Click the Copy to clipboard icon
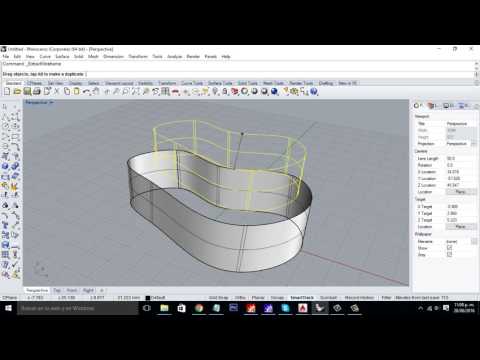The height and width of the screenshot is (360, 480). click(x=67, y=91)
